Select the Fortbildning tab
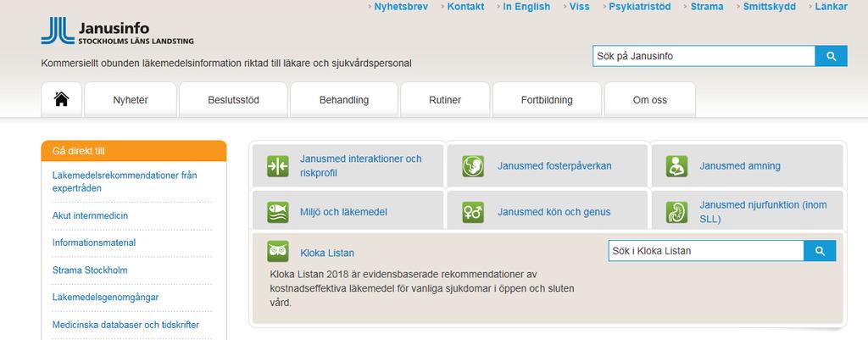 pyautogui.click(x=547, y=100)
